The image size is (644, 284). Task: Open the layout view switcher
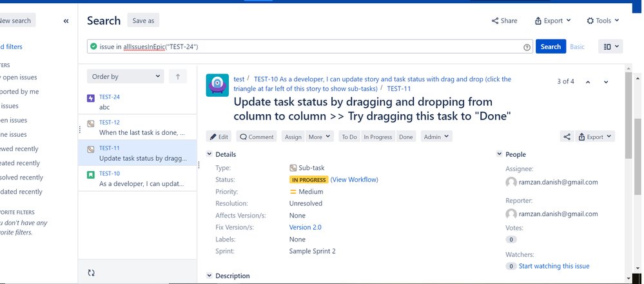[x=610, y=46]
